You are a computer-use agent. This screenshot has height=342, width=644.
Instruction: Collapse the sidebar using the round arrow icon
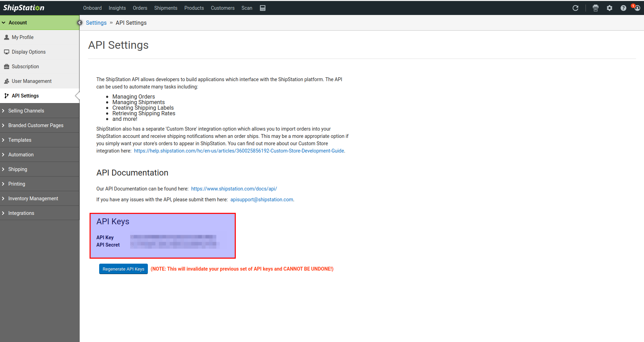point(80,23)
